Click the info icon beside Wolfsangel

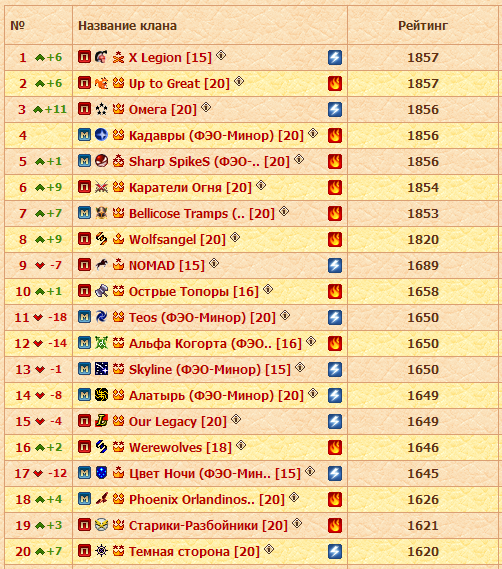click(235, 237)
